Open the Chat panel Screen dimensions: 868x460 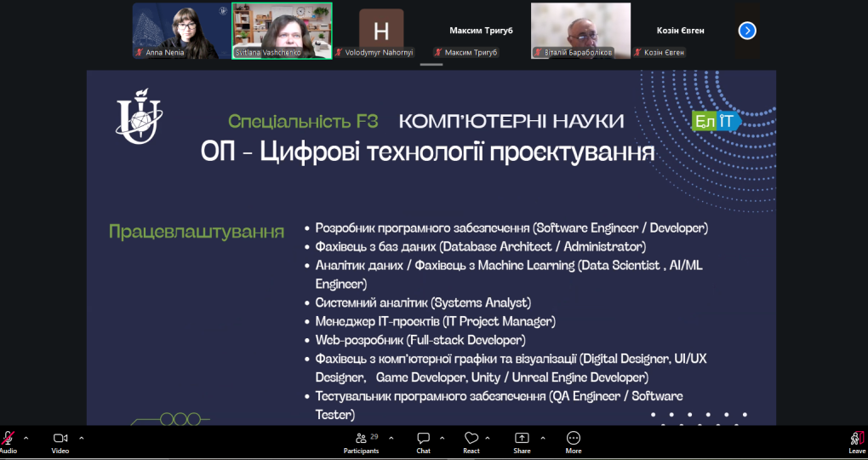tap(423, 440)
